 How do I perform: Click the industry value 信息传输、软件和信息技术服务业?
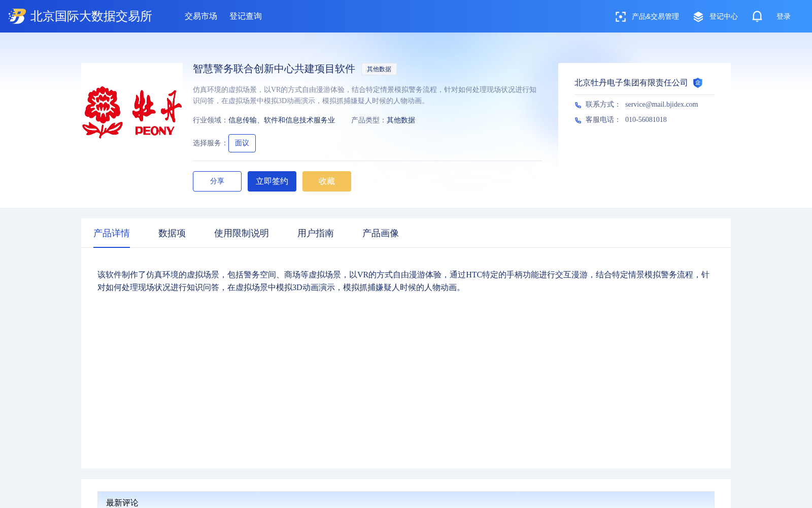tap(282, 120)
